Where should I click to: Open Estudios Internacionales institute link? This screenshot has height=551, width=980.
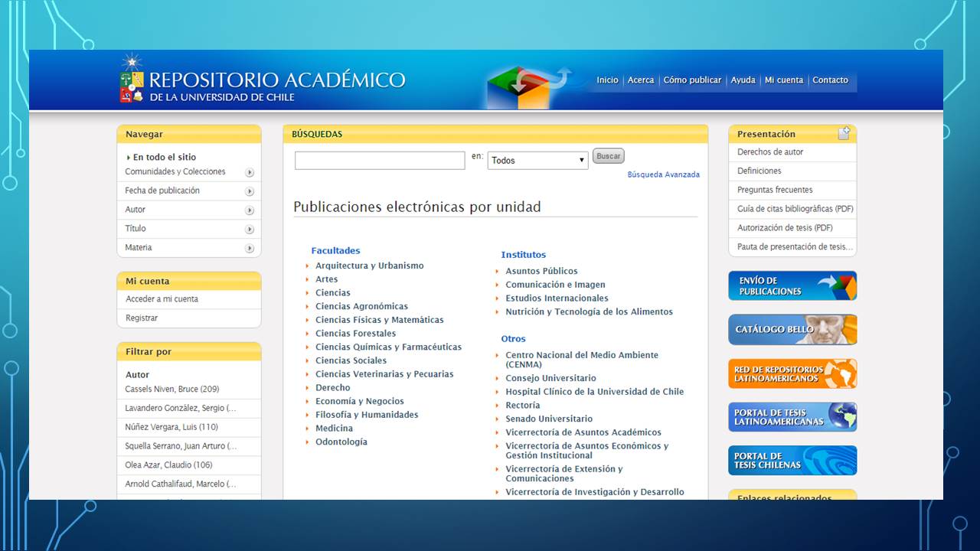[x=557, y=298]
